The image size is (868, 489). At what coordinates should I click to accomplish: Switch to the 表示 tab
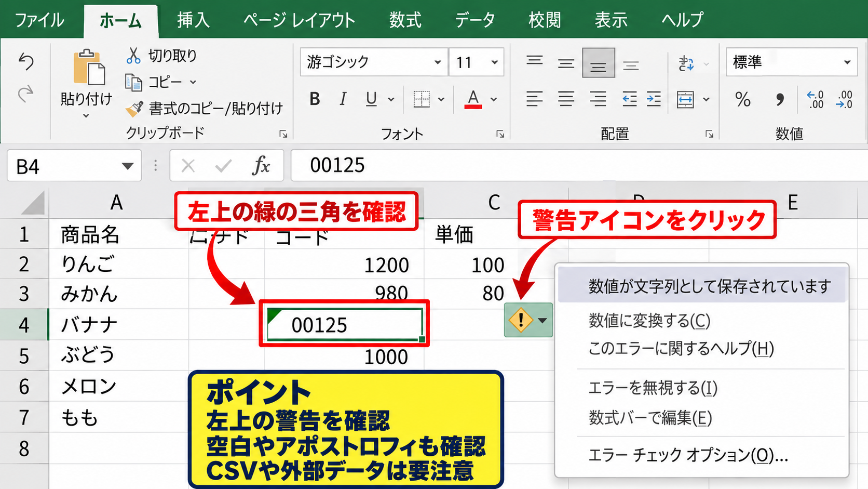(611, 20)
